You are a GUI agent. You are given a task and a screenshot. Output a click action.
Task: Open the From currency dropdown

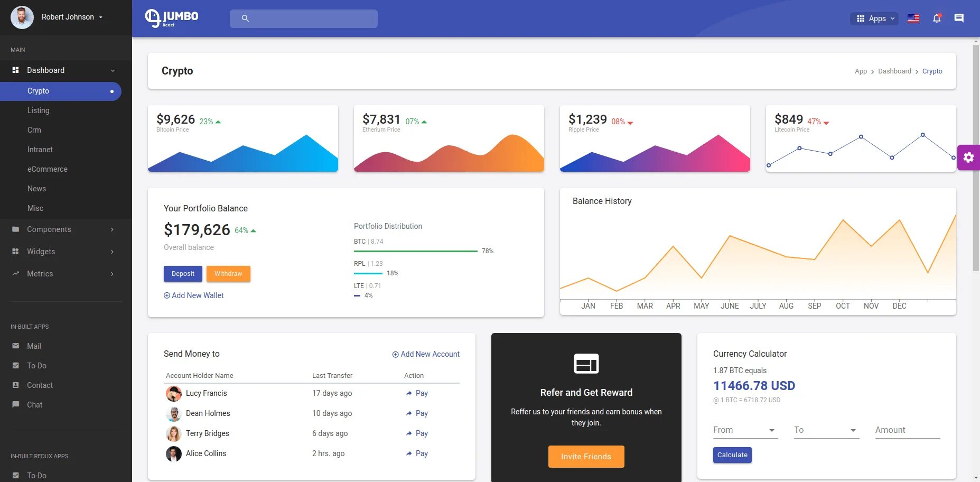(745, 430)
